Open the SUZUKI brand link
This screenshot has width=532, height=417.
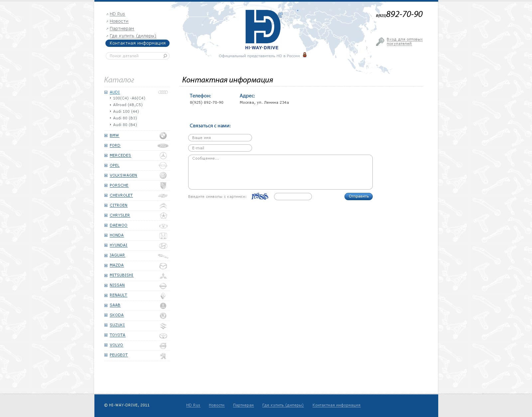point(117,325)
